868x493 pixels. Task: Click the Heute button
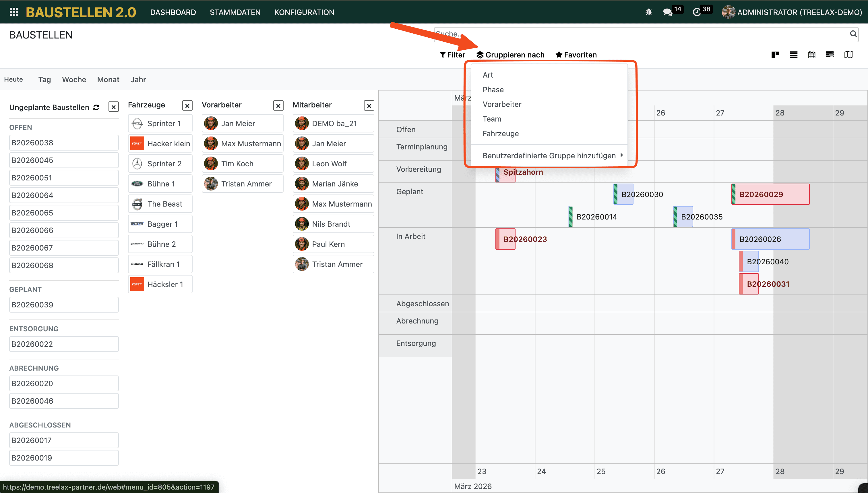click(13, 80)
